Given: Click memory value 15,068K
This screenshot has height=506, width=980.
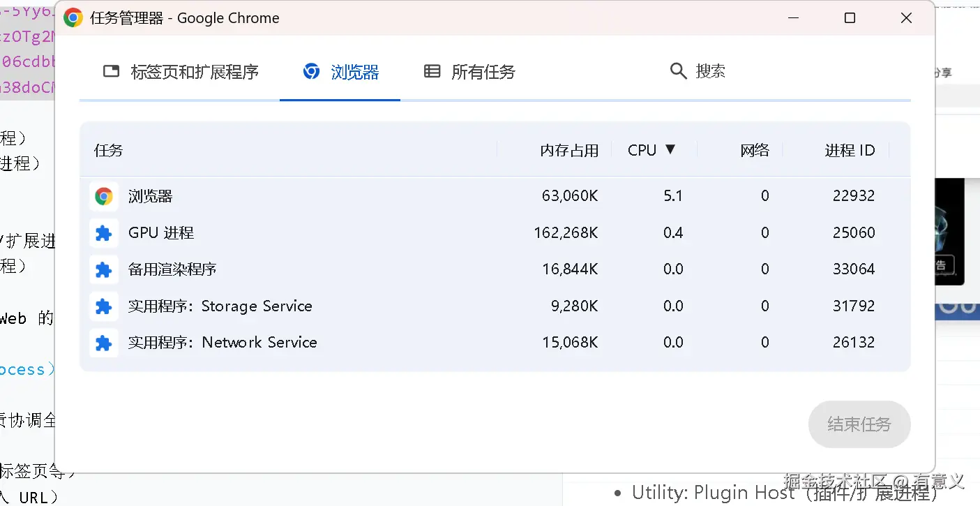Looking at the screenshot, I should coord(570,343).
